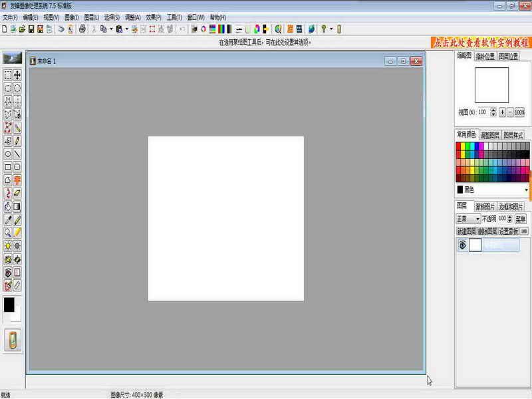The image size is (532, 399).
Task: Click the white layer thumbnail in layers list
Action: [x=475, y=245]
